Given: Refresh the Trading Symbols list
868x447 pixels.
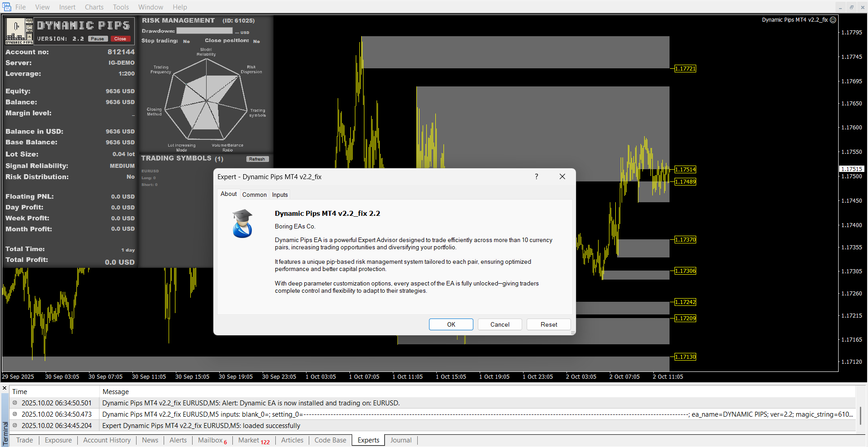Looking at the screenshot, I should [257, 159].
